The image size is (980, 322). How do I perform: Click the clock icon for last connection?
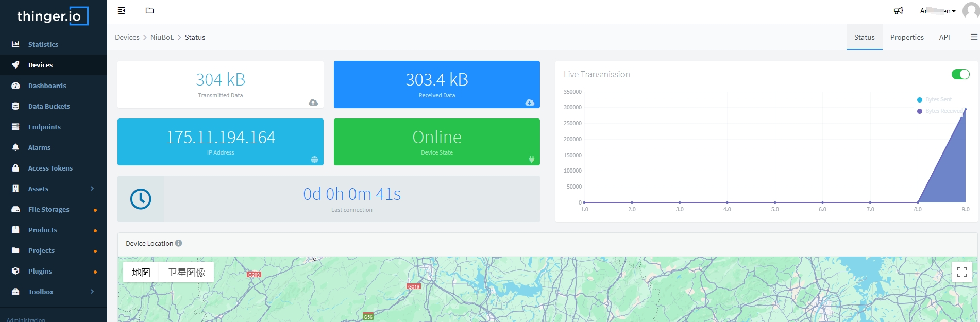pyautogui.click(x=141, y=199)
